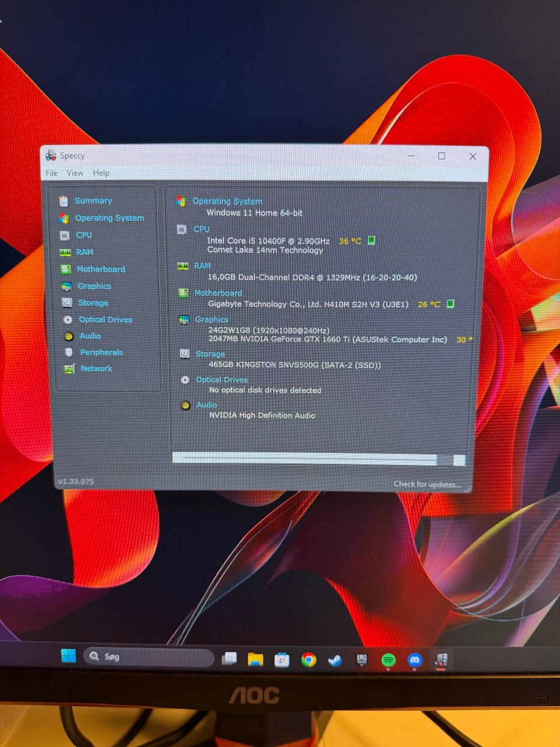Click the taskbar Søg search box
560x747 pixels.
(x=149, y=657)
